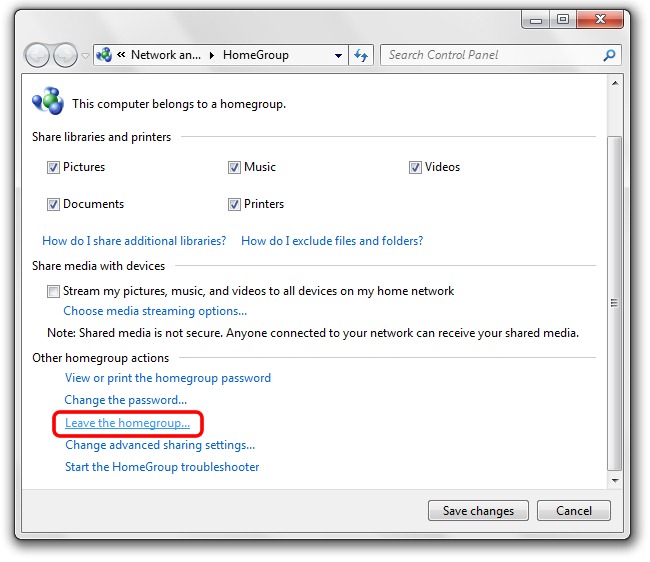Select HomeGroup breadcrumb in address bar
Viewport: 650px width, 562px height.
click(256, 55)
